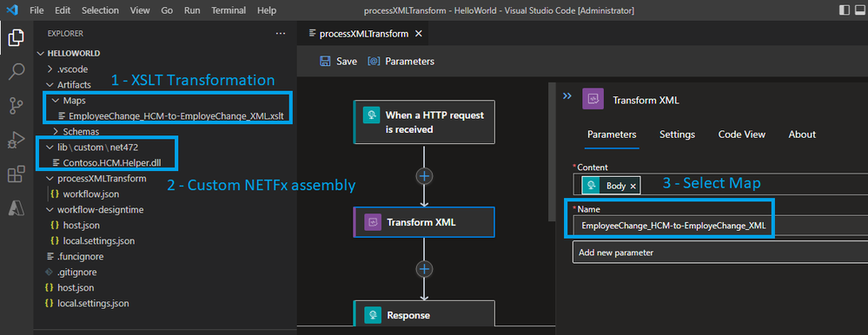Click the HTTP request trigger icon
The width and height of the screenshot is (868, 335).
click(x=371, y=115)
